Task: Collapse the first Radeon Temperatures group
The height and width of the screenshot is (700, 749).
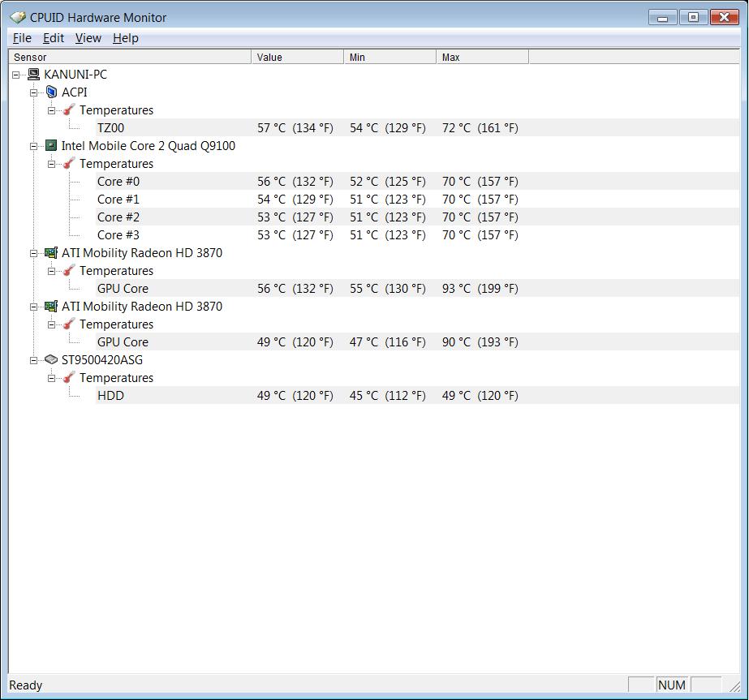Action: pyautogui.click(x=52, y=271)
